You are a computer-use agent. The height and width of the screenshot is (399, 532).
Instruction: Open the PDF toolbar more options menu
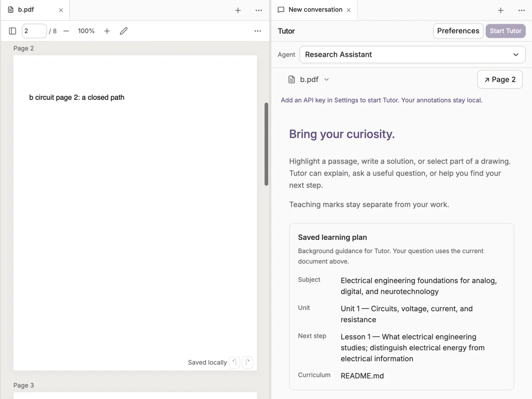click(x=258, y=31)
